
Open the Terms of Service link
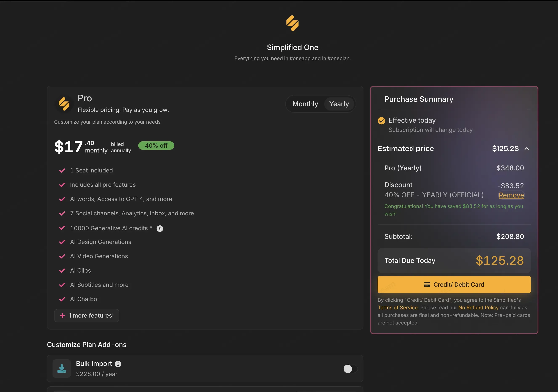[x=398, y=307]
